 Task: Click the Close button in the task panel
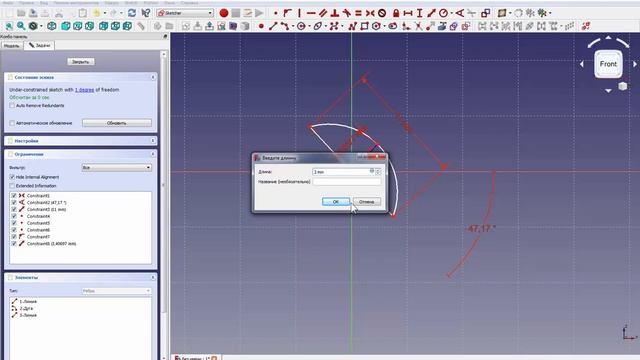(x=80, y=62)
